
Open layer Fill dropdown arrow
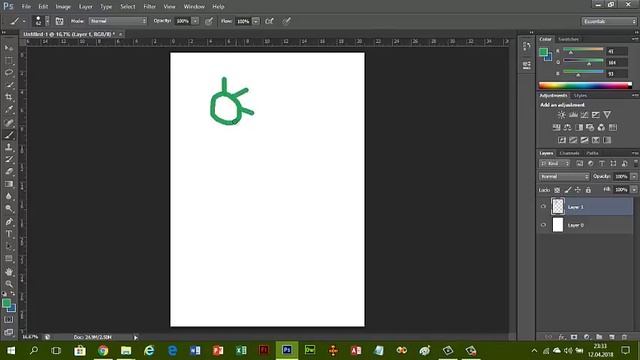(x=633, y=190)
